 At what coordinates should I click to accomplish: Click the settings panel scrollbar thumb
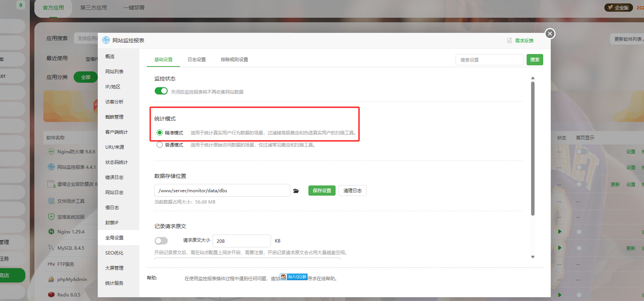(x=533, y=148)
